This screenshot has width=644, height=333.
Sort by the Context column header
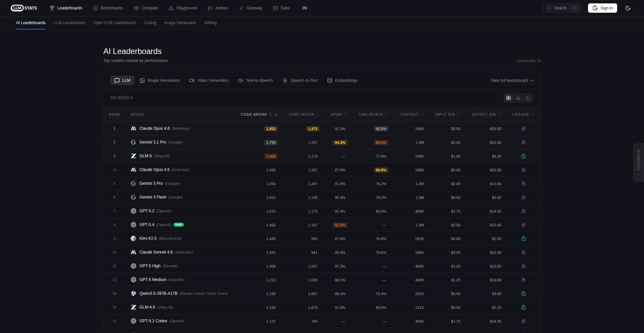click(x=409, y=114)
